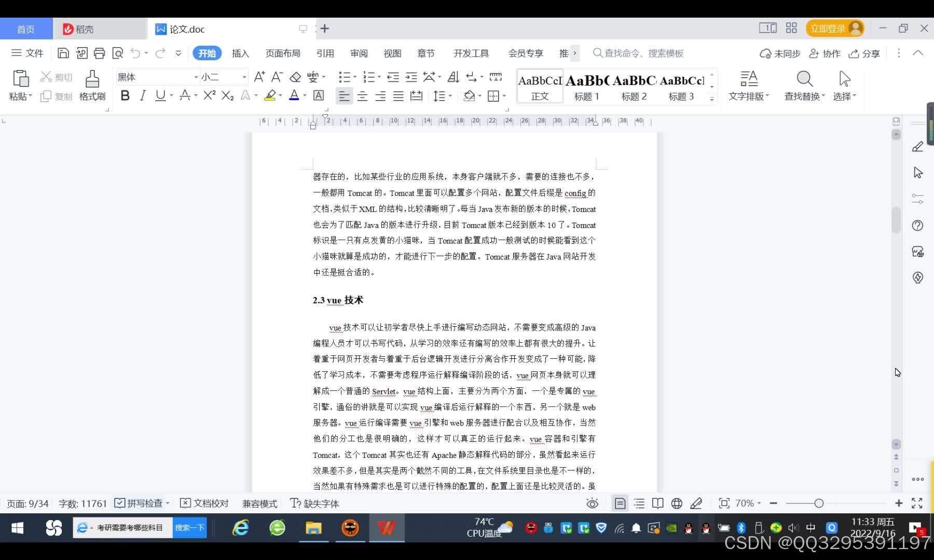
Task: Decrease font size with A- icon
Action: tap(277, 77)
